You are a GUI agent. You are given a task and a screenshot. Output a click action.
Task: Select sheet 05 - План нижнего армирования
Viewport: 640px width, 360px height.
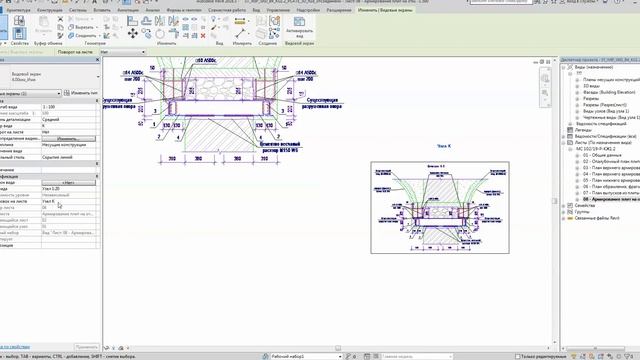pos(611,180)
